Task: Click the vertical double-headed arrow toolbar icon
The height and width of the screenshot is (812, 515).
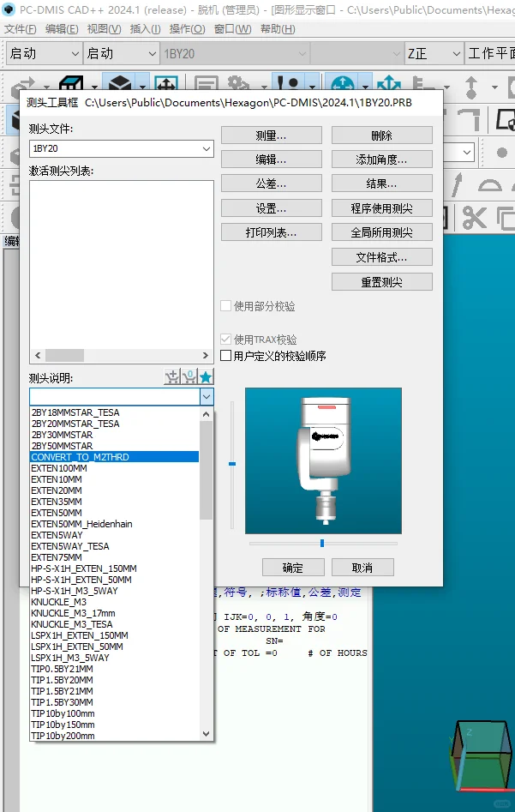Action: coord(470,87)
